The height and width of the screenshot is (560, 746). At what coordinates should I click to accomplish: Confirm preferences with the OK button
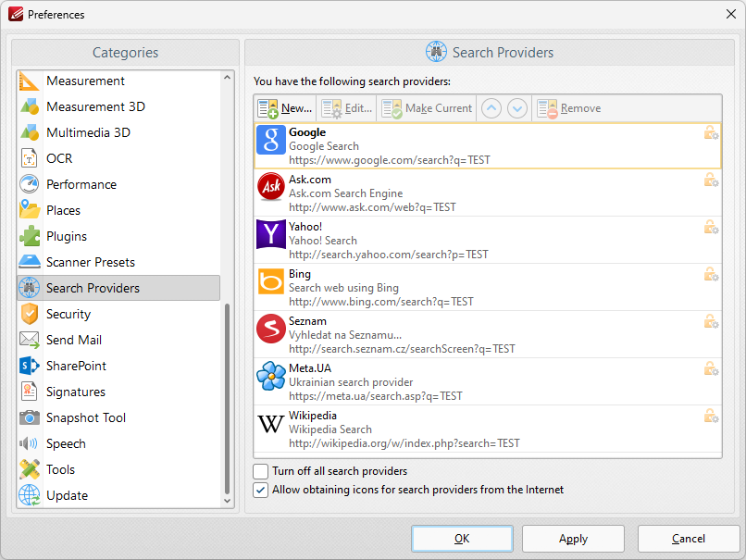click(462, 539)
